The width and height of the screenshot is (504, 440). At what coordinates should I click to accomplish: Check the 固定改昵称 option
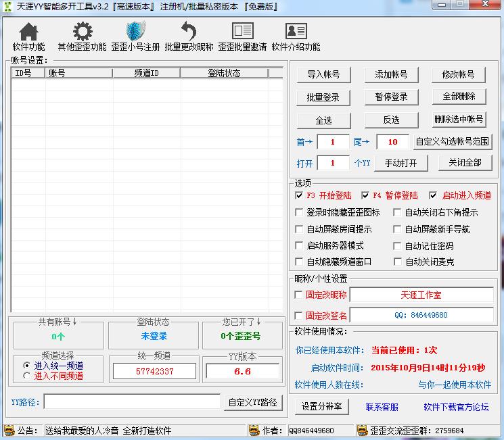pos(299,295)
